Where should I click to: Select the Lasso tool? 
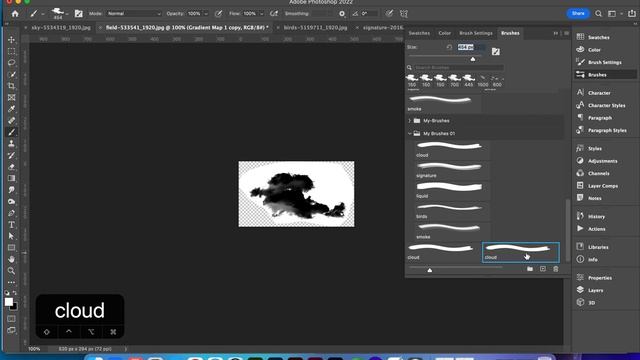coord(11,62)
